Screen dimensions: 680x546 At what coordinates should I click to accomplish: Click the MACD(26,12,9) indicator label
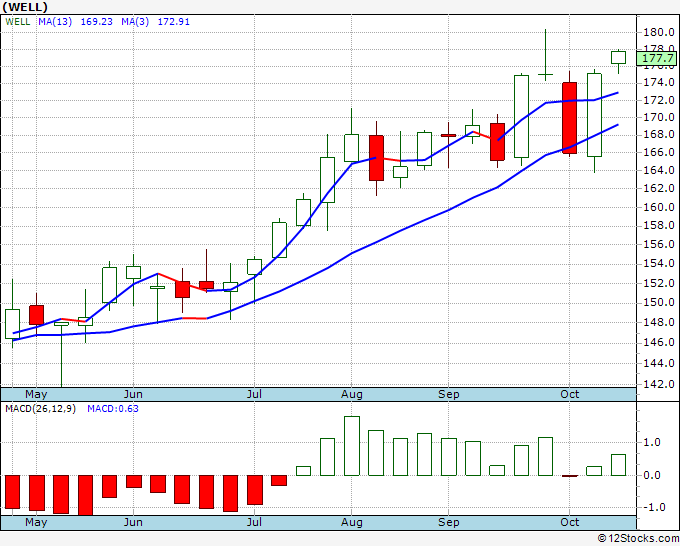click(40, 409)
